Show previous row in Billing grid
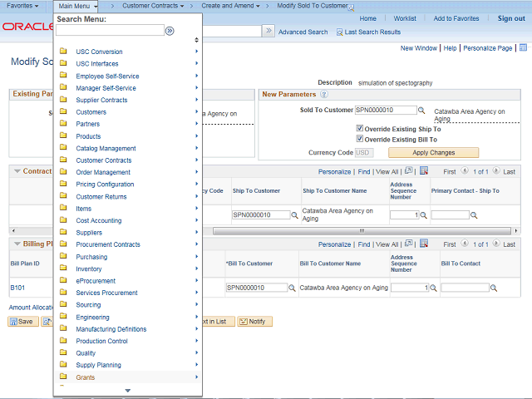 465,244
